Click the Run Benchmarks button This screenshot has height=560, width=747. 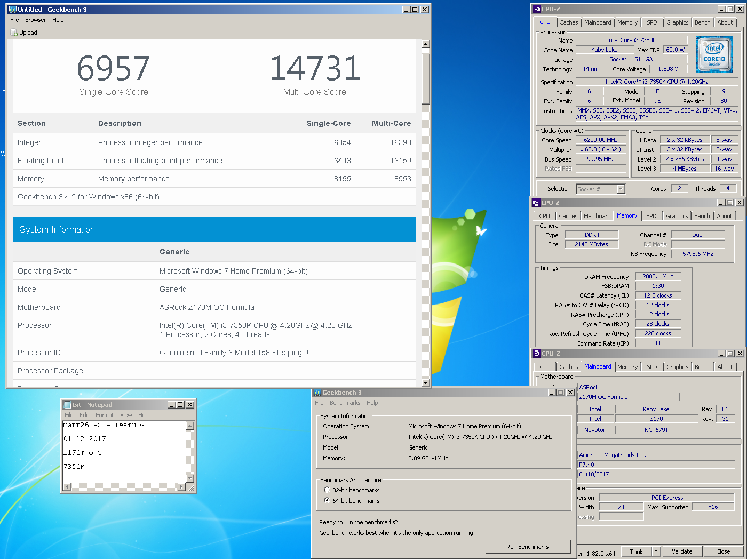tap(527, 547)
